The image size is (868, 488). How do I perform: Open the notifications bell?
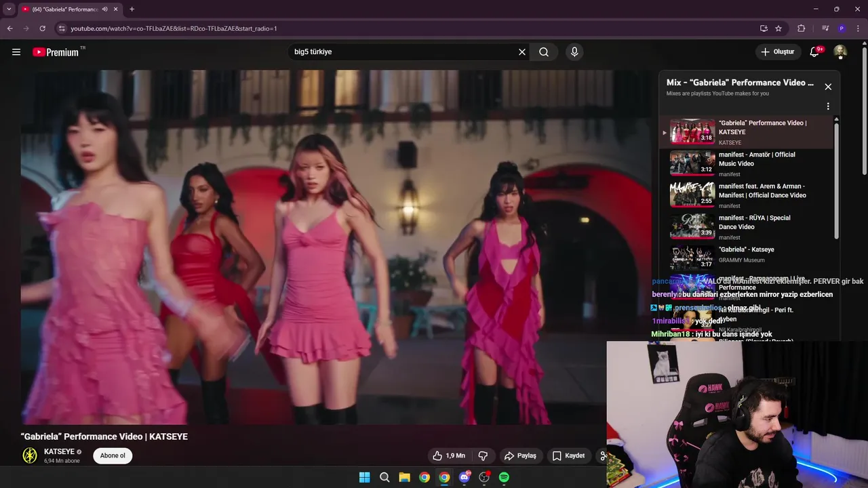[816, 52]
